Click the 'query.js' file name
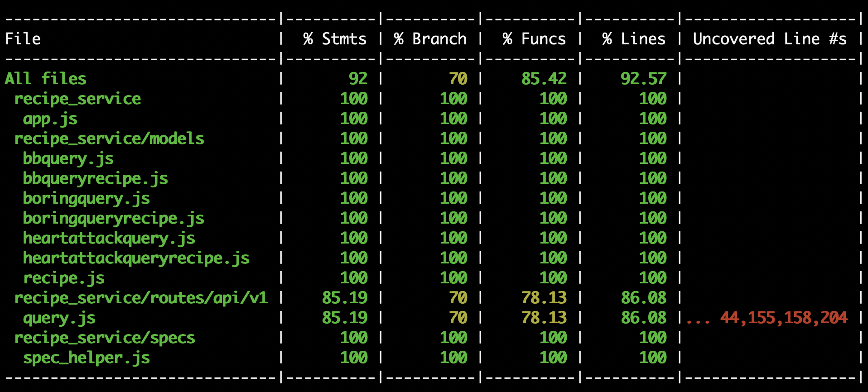This screenshot has width=868, height=392. (59, 318)
